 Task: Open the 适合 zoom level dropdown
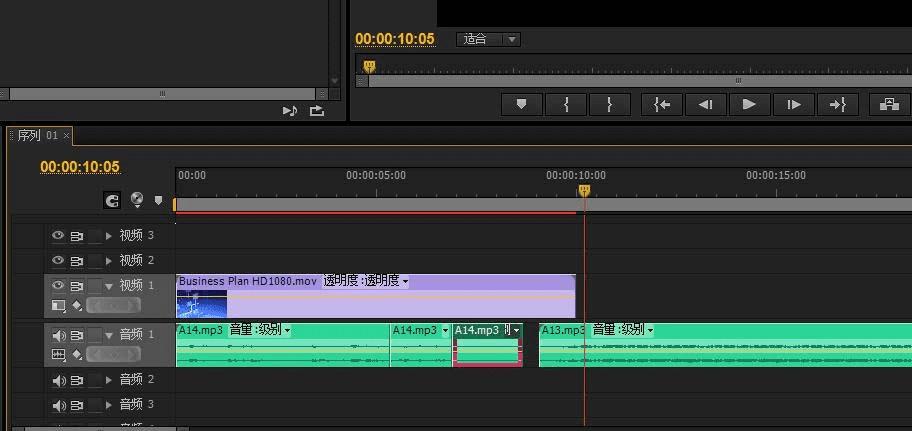tap(489, 39)
